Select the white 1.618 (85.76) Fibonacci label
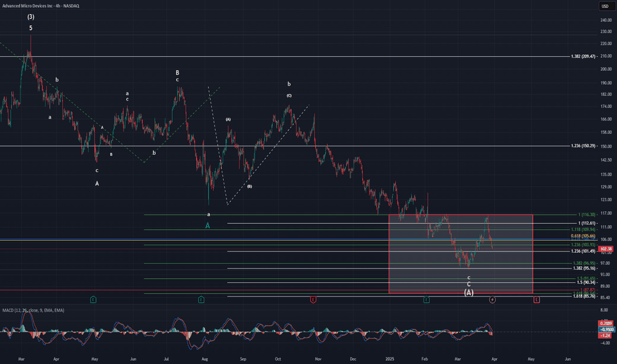Image resolution: width=617 pixels, height=364 pixels. coord(585,296)
